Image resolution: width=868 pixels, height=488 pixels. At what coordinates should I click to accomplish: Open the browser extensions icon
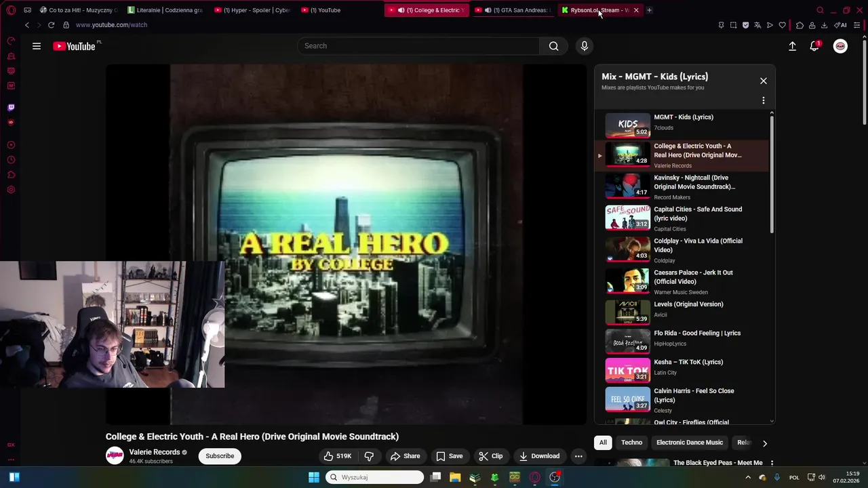(x=800, y=25)
